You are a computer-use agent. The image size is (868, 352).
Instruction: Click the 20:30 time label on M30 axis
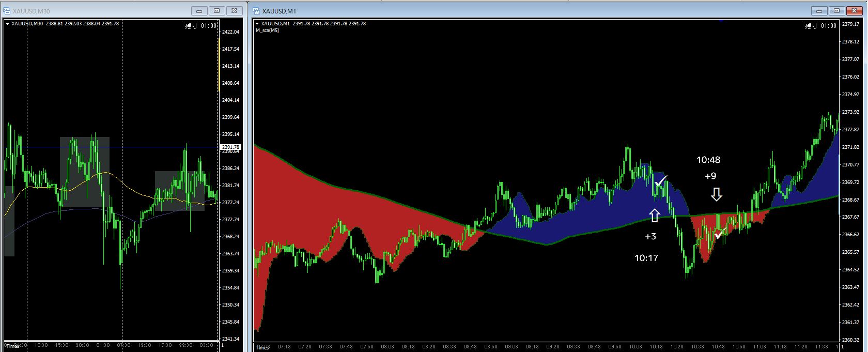click(82, 345)
